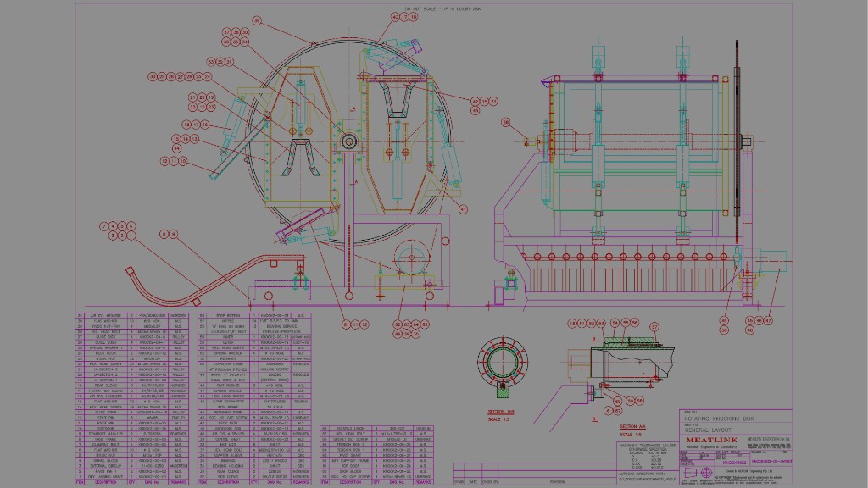The image size is (868, 488).
Task: Select balloon number 57 above Section A-A detail
Action: [654, 327]
